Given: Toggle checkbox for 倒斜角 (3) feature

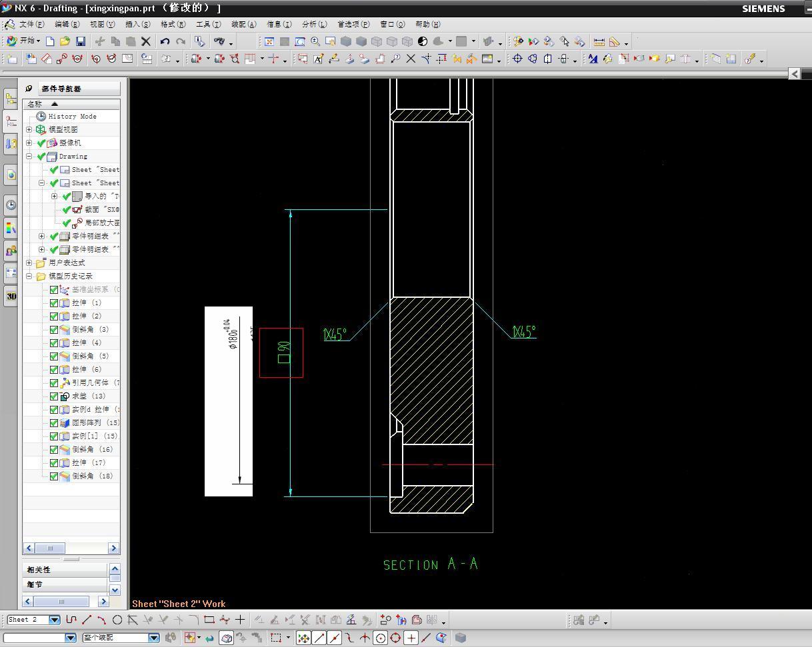Looking at the screenshot, I should (54, 329).
